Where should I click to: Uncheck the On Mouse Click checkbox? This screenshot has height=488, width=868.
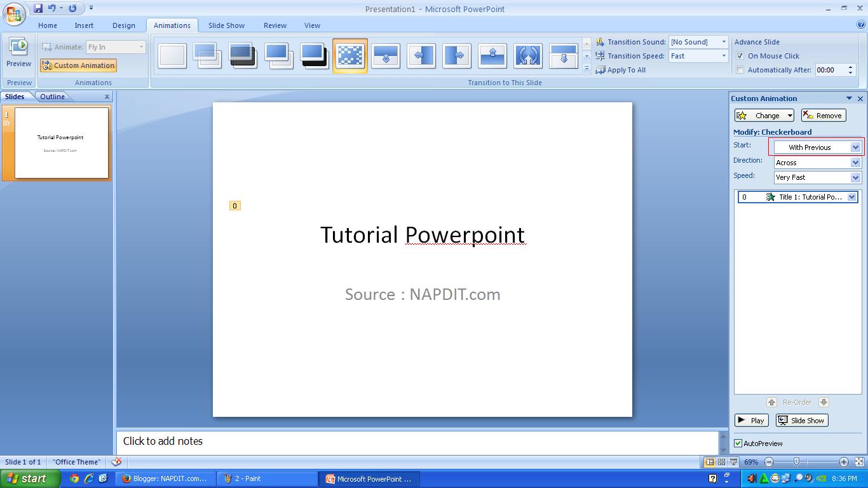[740, 56]
